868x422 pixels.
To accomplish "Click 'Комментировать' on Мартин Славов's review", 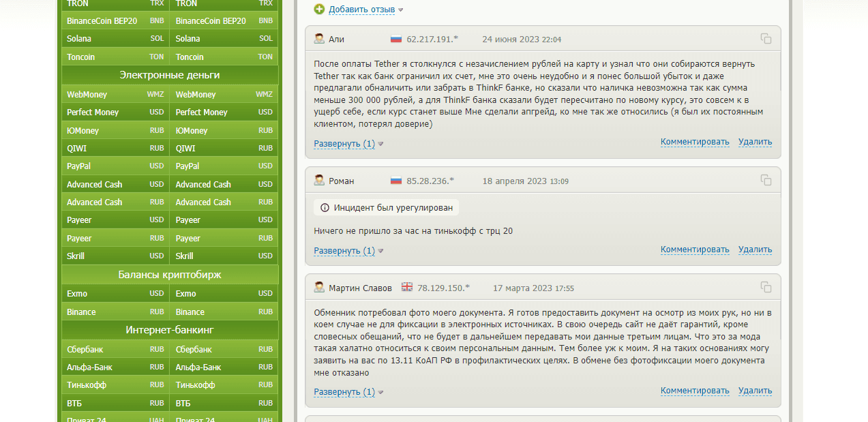I will click(695, 391).
